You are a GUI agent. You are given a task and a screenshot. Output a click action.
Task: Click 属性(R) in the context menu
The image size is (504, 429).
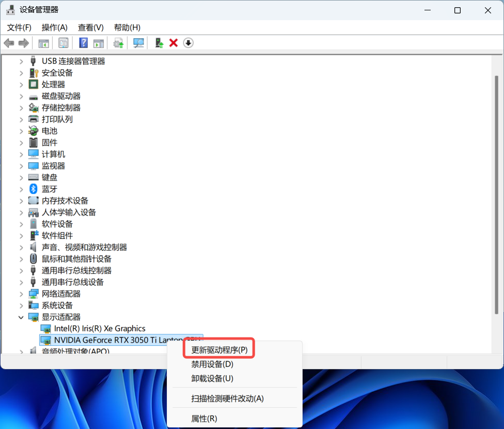[204, 418]
